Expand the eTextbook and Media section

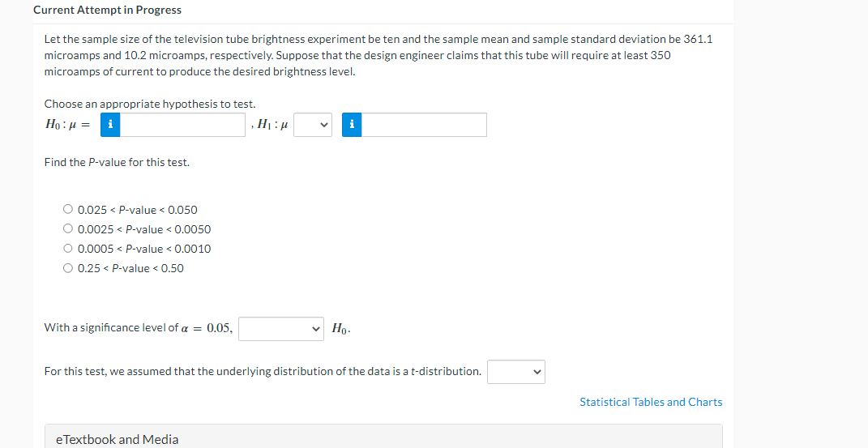pos(383,439)
